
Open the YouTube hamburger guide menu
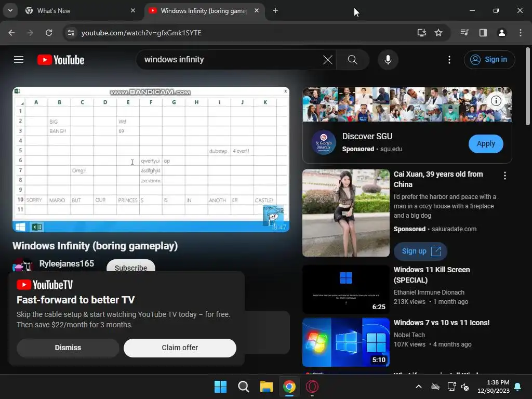tap(19, 60)
